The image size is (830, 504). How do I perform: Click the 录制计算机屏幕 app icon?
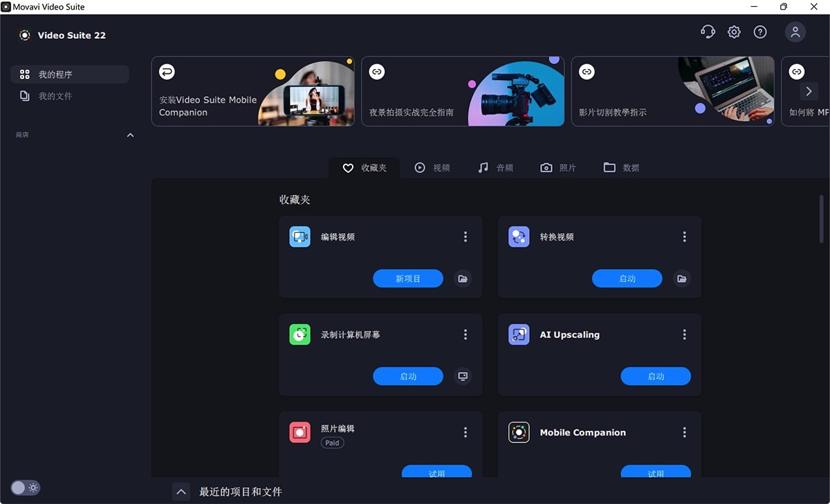(299, 335)
